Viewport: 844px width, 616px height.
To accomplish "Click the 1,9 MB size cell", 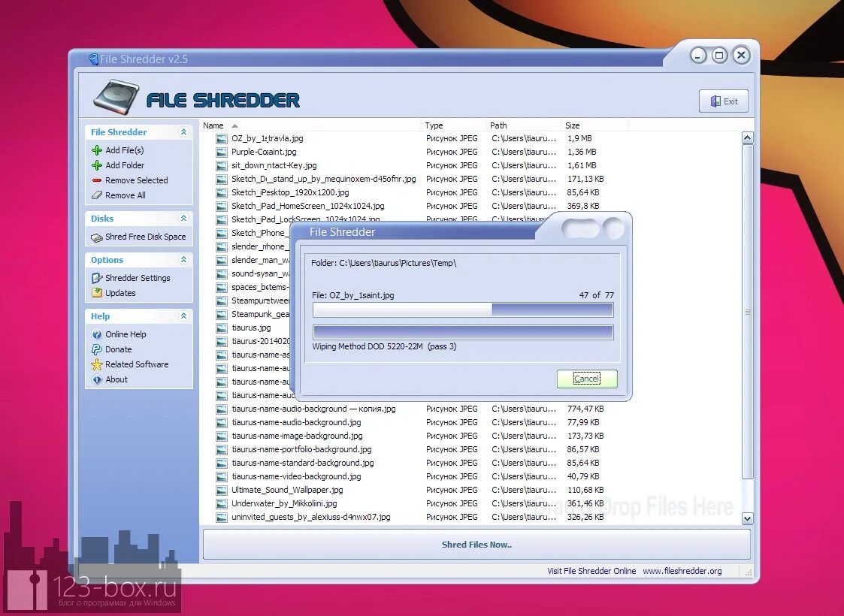I will pos(579,138).
